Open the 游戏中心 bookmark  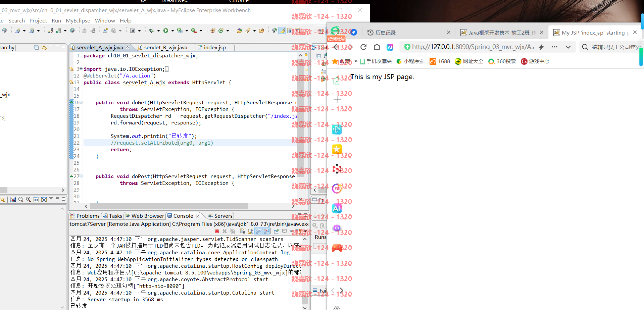pyautogui.click(x=535, y=61)
